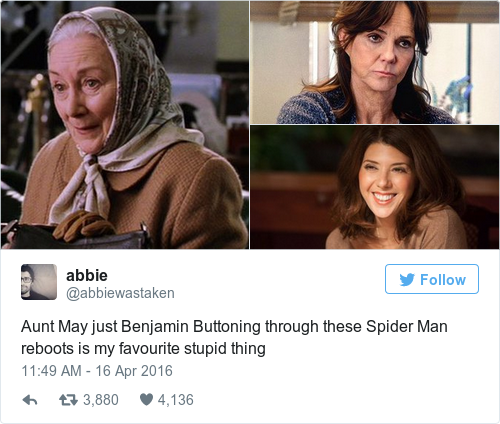The width and height of the screenshot is (500, 424).
Task: Enlarge the photo of woman in headscarf
Action: tap(125, 125)
